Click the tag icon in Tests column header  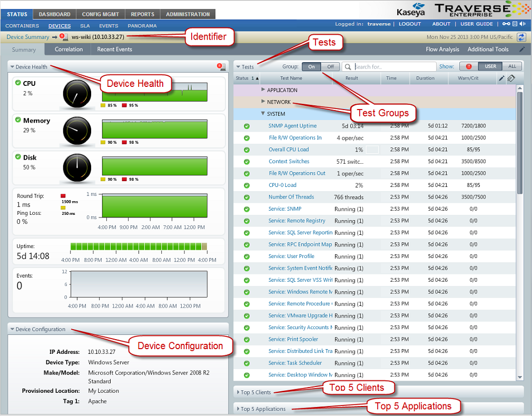tap(511, 78)
